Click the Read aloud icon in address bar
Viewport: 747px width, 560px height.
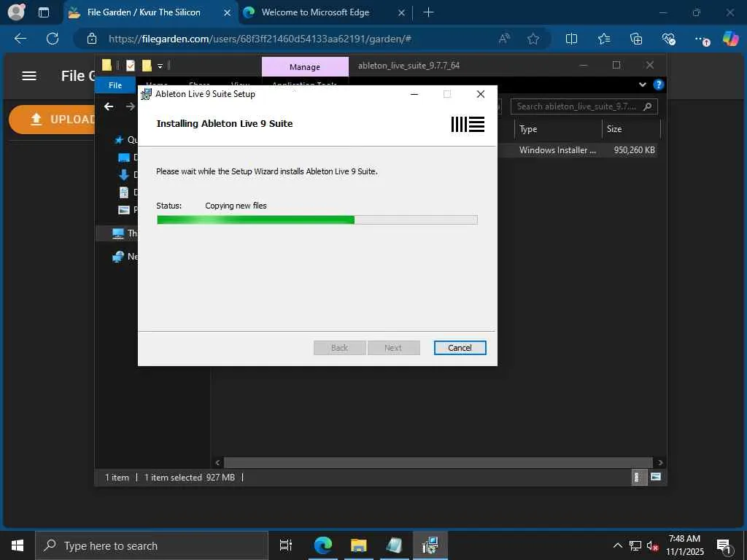click(x=505, y=39)
